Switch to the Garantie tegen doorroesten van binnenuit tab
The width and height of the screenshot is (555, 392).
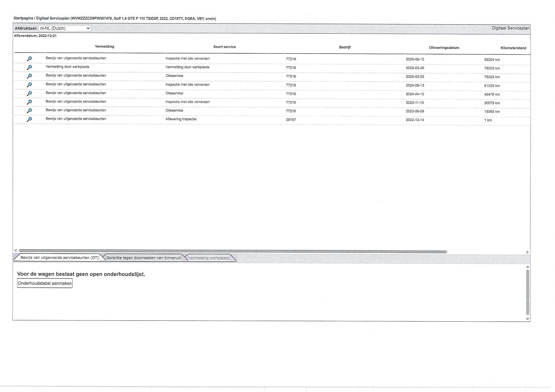pos(143,258)
